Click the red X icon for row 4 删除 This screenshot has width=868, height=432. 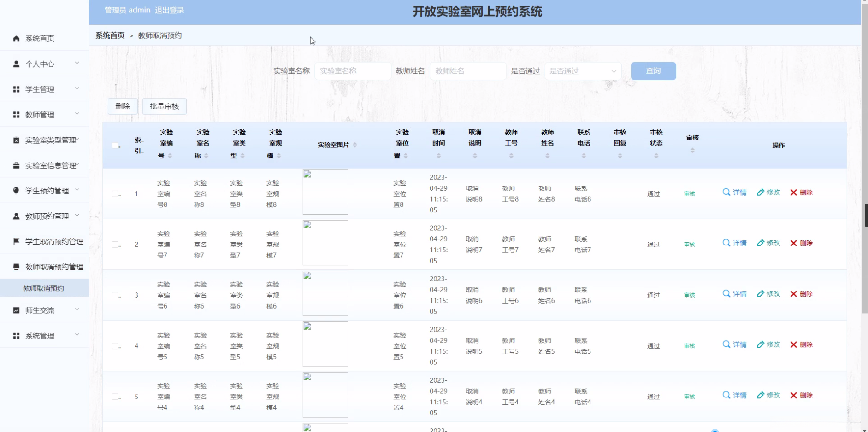pos(793,344)
